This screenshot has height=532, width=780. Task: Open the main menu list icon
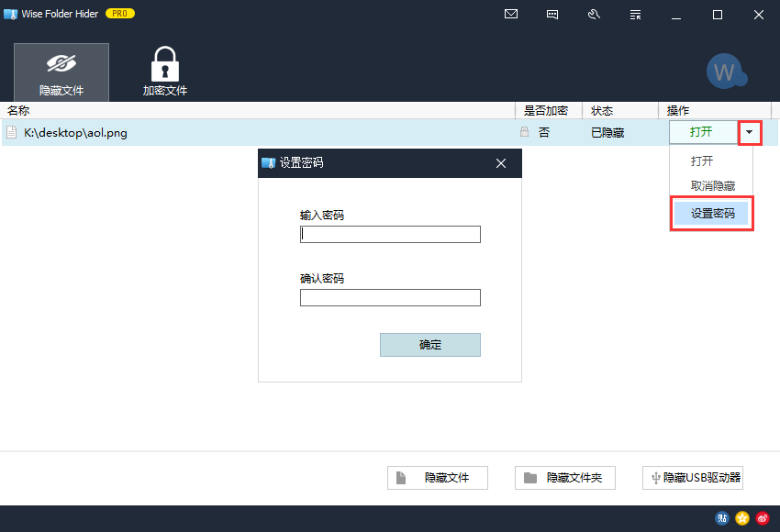click(635, 14)
